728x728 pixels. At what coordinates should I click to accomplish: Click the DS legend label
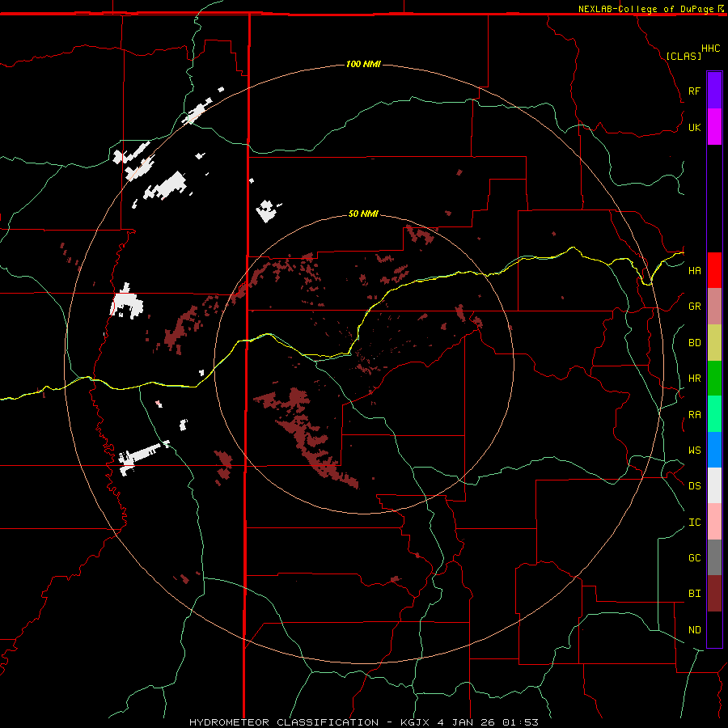[x=694, y=485]
